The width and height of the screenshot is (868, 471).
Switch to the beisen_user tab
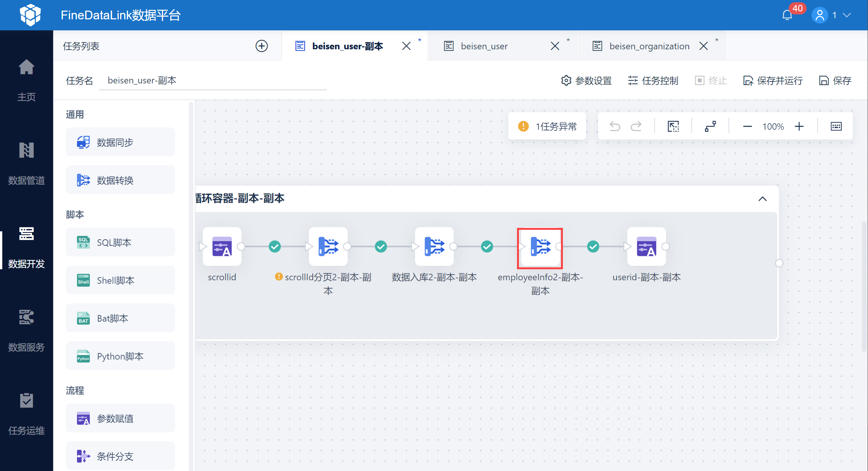(x=484, y=46)
